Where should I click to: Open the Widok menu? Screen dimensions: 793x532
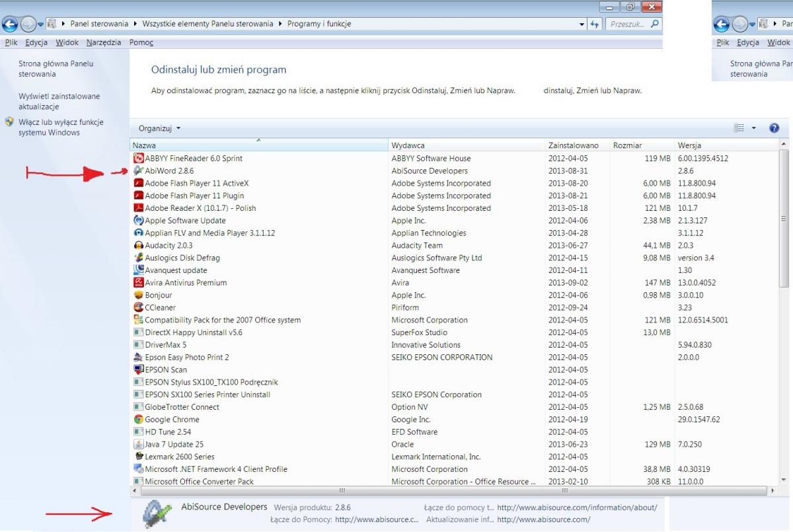67,42
